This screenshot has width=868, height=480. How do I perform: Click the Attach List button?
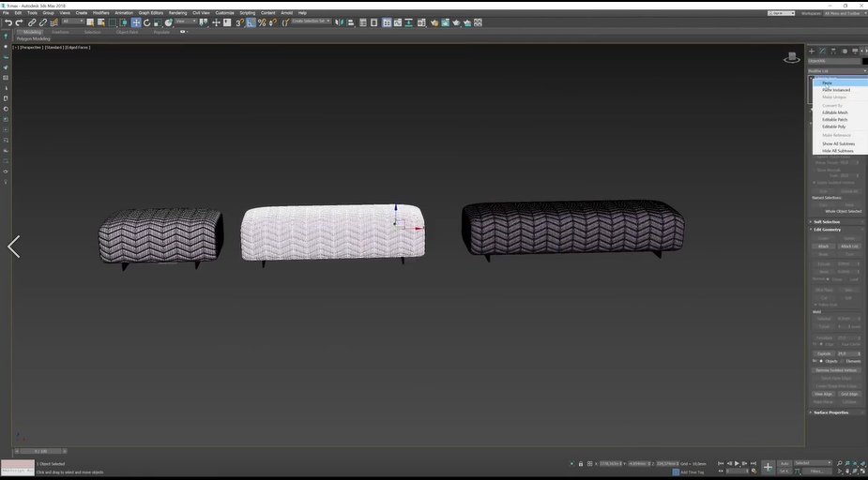tap(849, 246)
